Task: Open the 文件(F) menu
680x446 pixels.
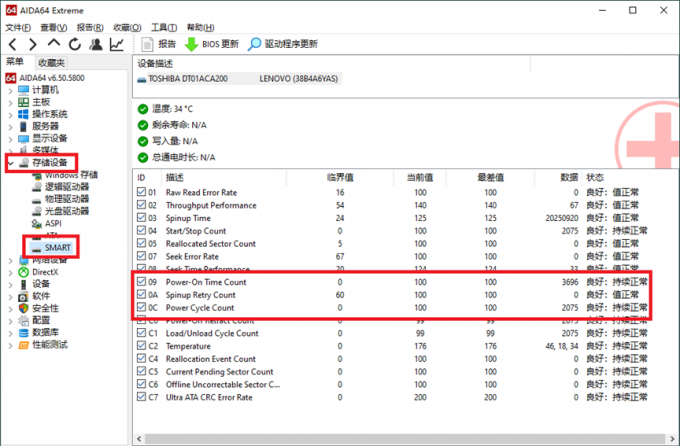Action: [18, 27]
